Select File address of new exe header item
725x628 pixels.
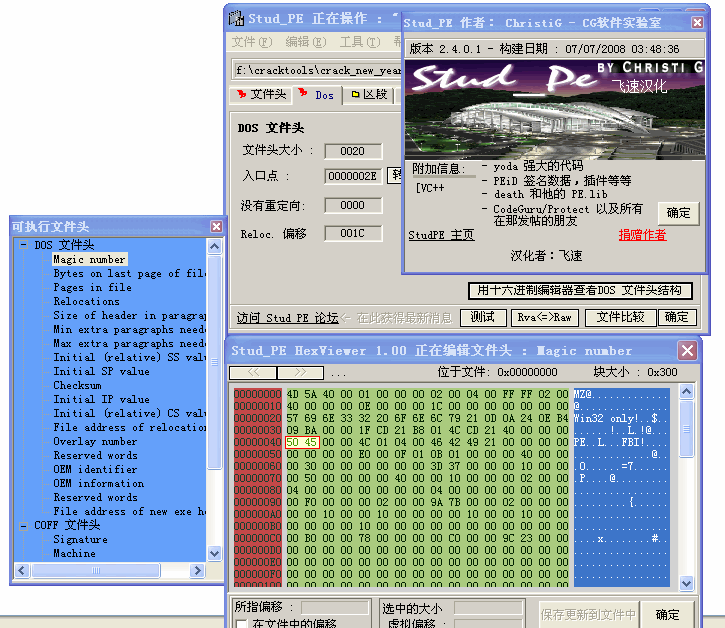click(x=129, y=511)
